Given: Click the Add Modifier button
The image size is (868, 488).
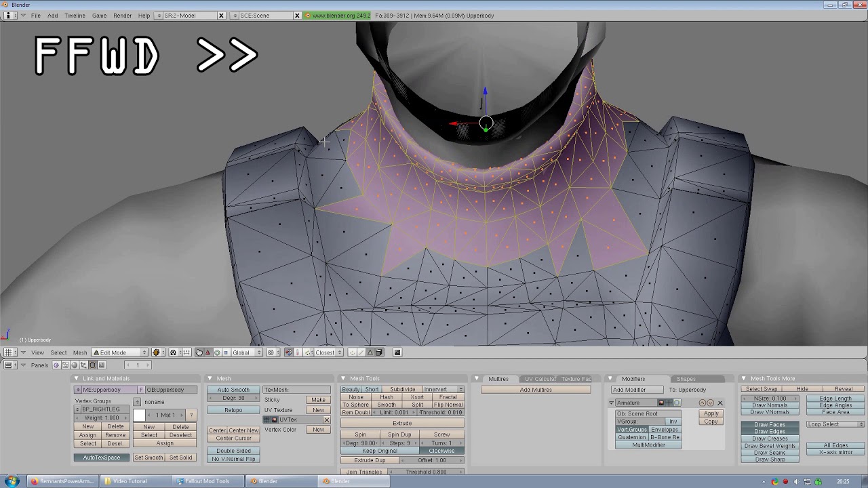Looking at the screenshot, I should pyautogui.click(x=637, y=390).
